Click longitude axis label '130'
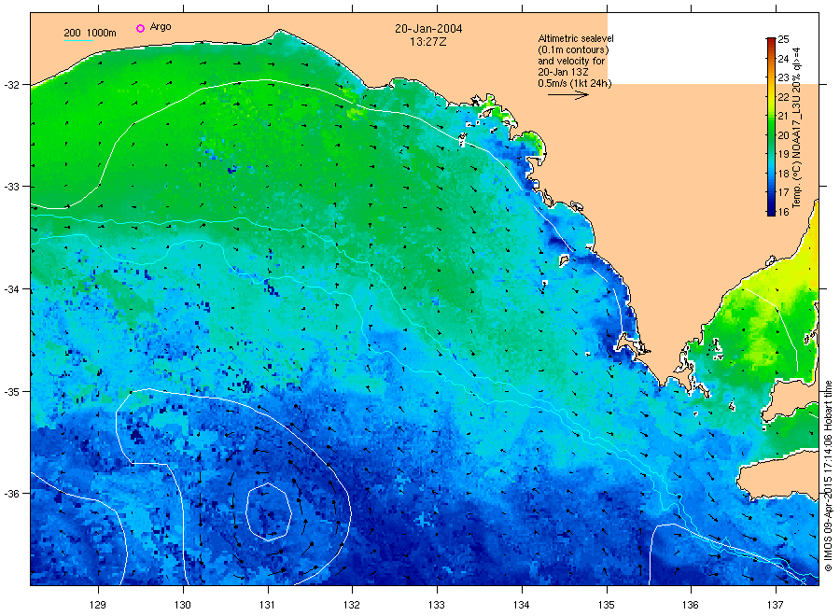This screenshot has width=840, height=616. click(183, 605)
